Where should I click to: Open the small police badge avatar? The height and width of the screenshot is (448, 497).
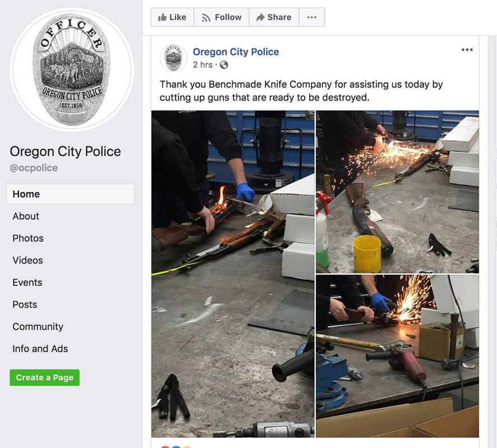(x=173, y=58)
